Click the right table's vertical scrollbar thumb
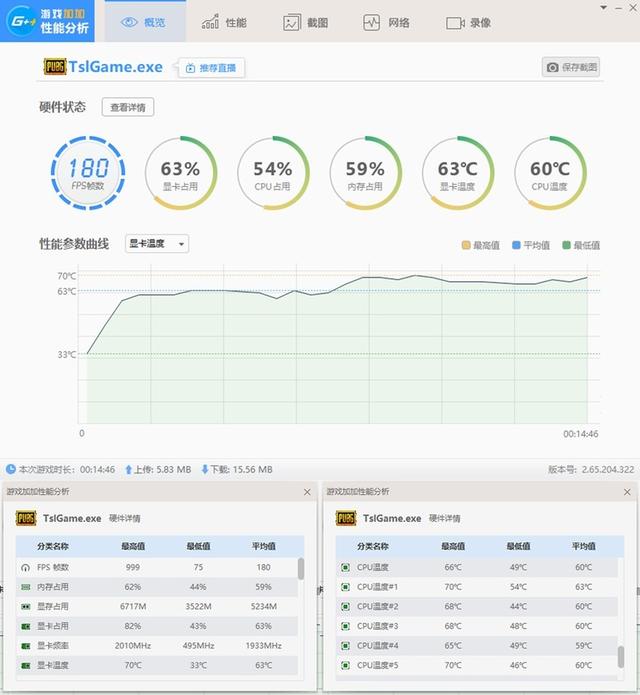The image size is (640, 695). (x=621, y=656)
